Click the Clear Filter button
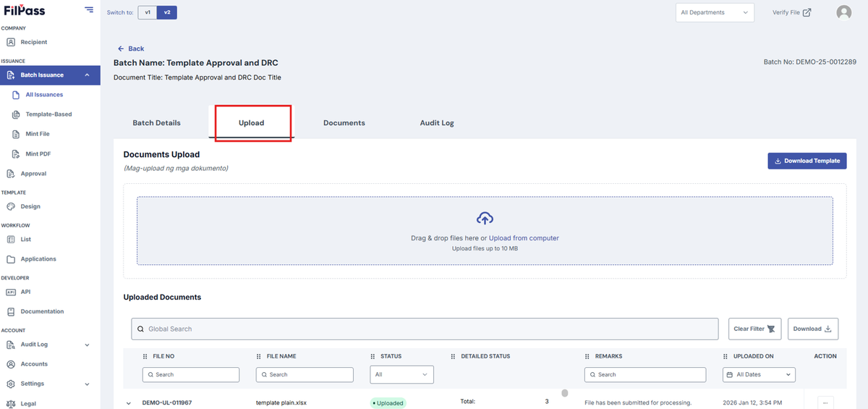Viewport: 868px width, 409px height. [755, 329]
